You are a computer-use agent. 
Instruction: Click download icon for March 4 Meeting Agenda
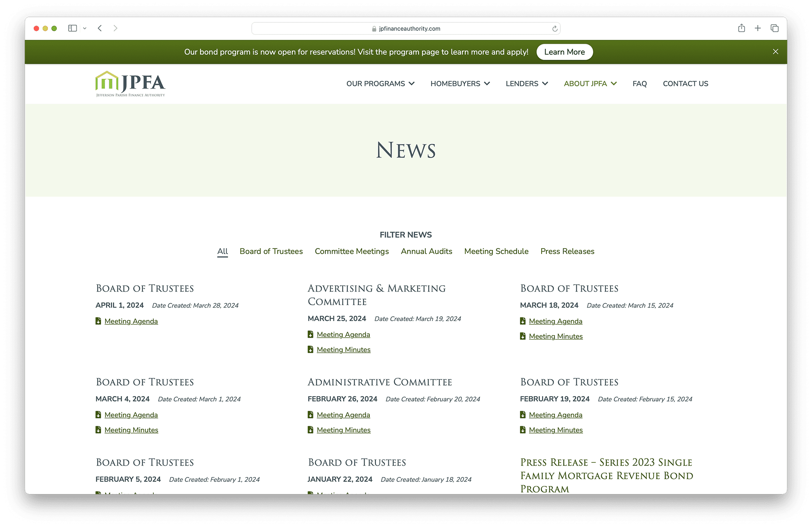(x=98, y=415)
